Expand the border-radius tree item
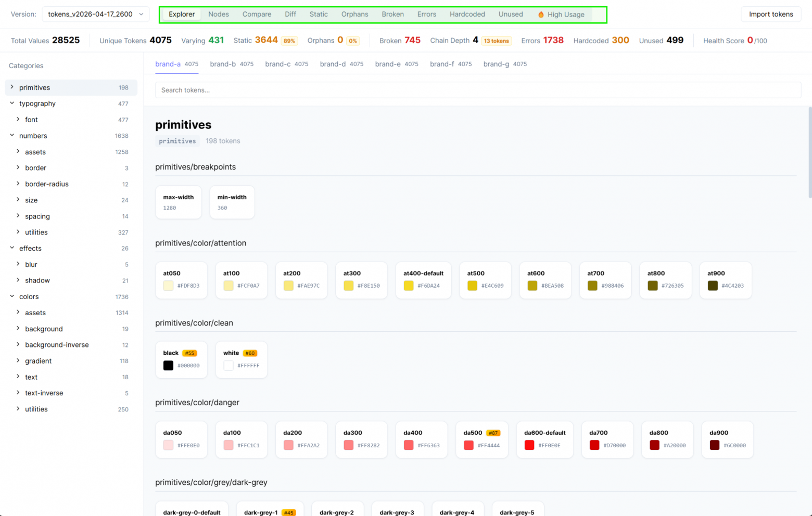The image size is (812, 516). tap(18, 184)
